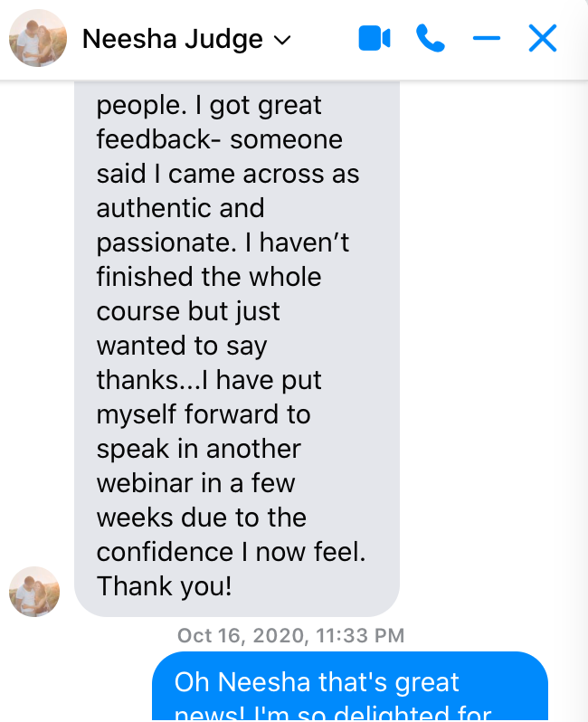Click the small avatar beside 'Thank you!' message
Viewport: 588px width, 722px height.
34,591
